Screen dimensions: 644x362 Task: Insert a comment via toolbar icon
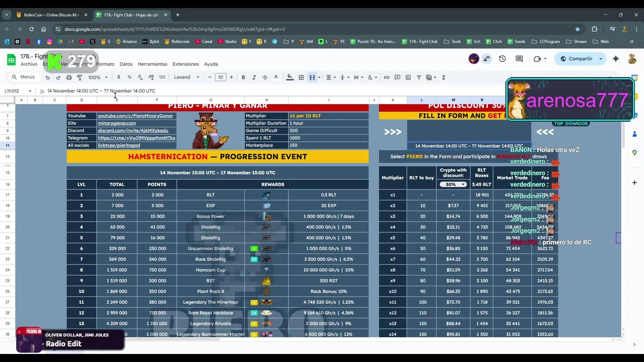click(x=397, y=77)
